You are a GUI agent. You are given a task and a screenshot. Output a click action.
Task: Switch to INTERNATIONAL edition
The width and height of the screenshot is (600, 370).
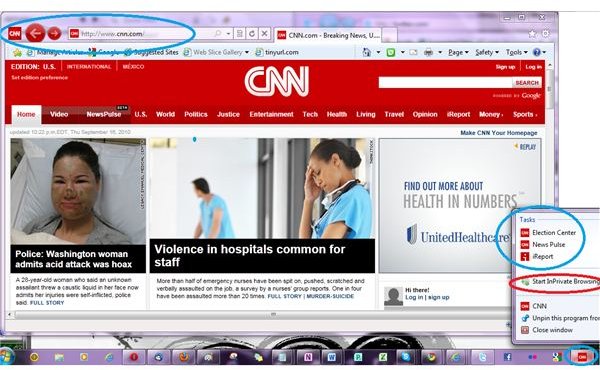89,67
